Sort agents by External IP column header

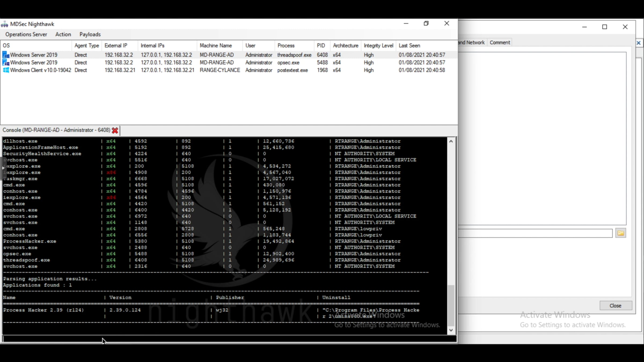pos(120,46)
